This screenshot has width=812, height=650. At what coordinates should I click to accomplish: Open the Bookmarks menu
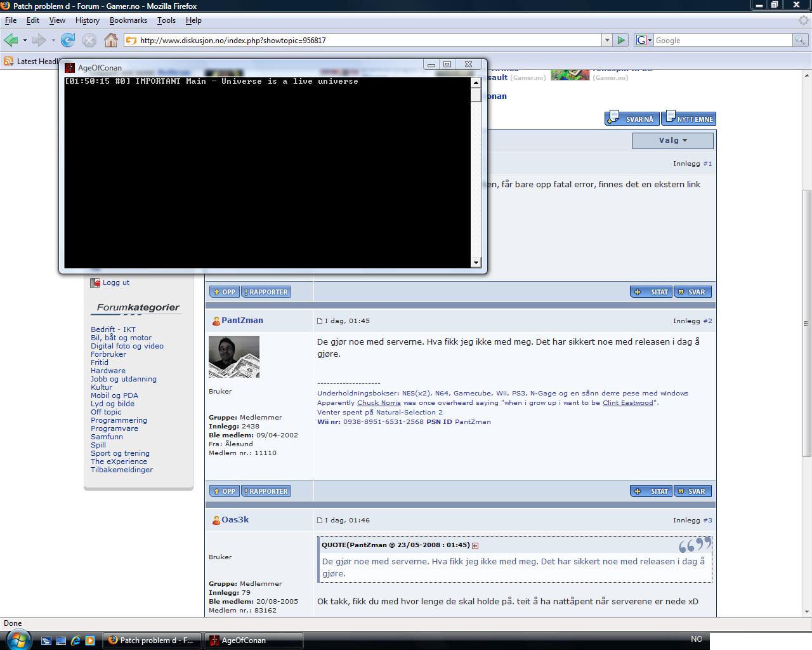pyautogui.click(x=128, y=20)
